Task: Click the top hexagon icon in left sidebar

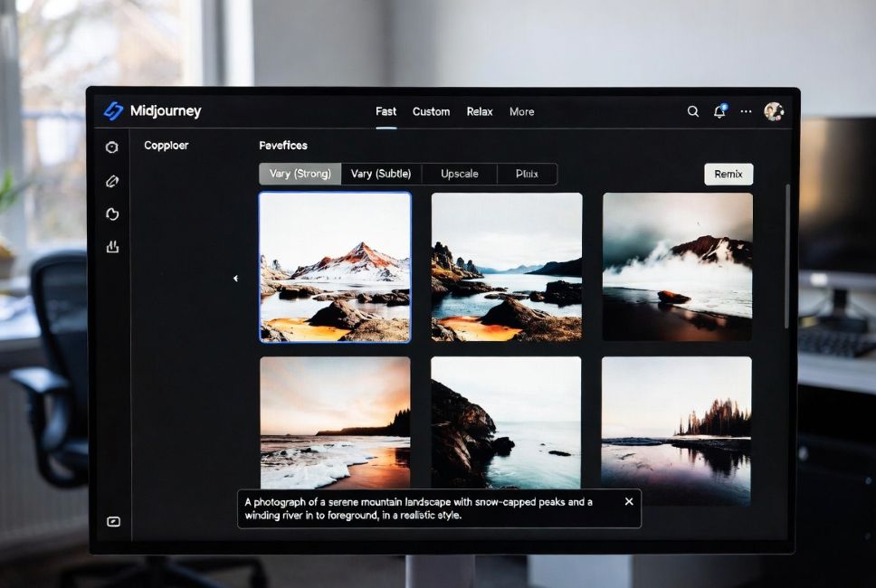Action: click(x=112, y=147)
